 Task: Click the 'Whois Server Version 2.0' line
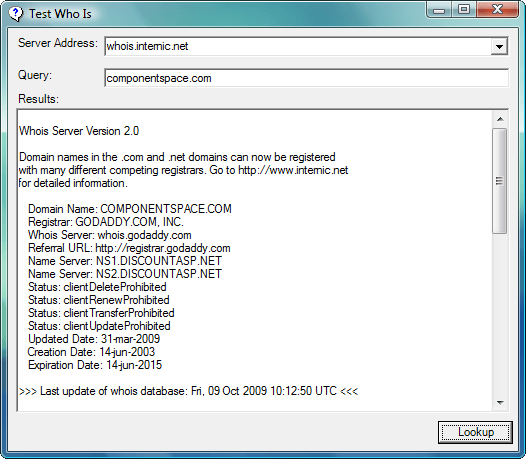pyautogui.click(x=79, y=131)
